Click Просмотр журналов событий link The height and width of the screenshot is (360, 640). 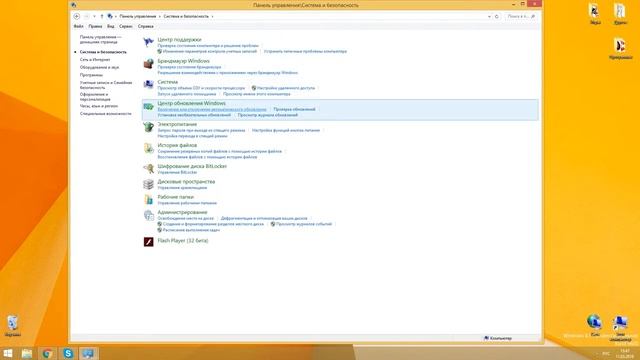(x=304, y=224)
